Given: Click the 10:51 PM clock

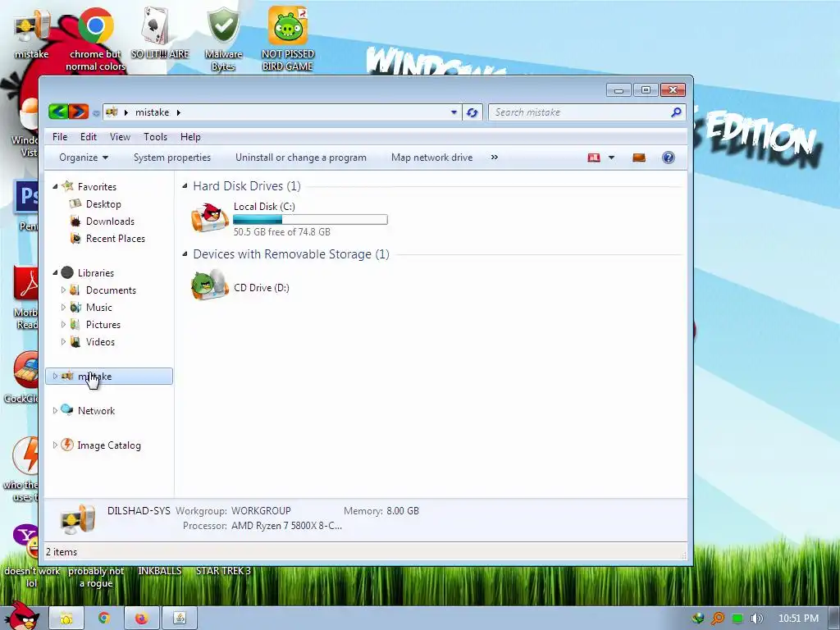Looking at the screenshot, I should tap(799, 619).
